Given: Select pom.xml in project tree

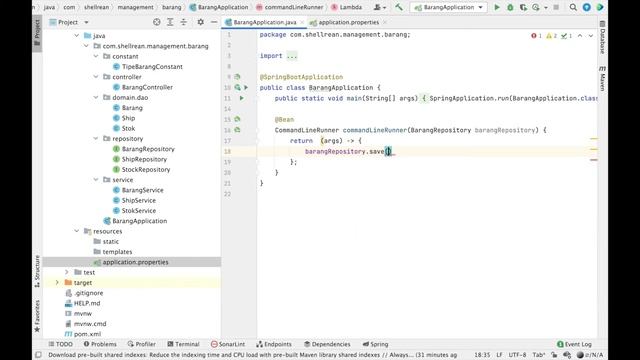Looking at the screenshot, I should tap(83, 334).
